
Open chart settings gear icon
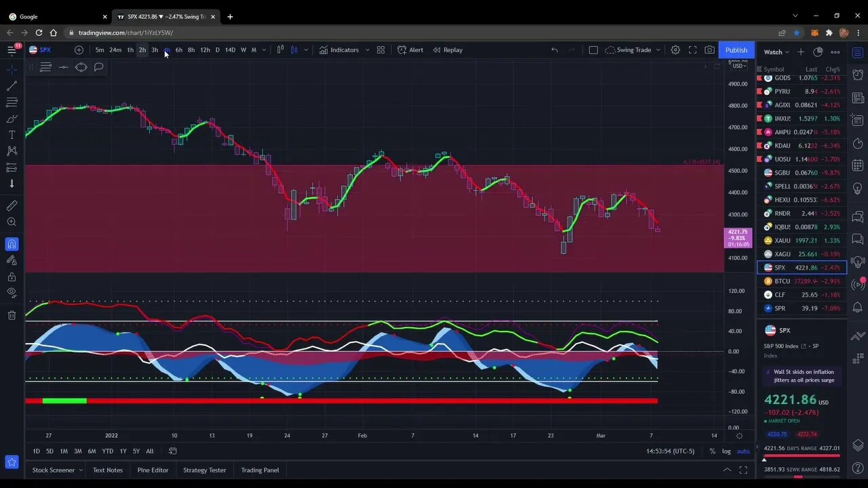[x=675, y=49]
